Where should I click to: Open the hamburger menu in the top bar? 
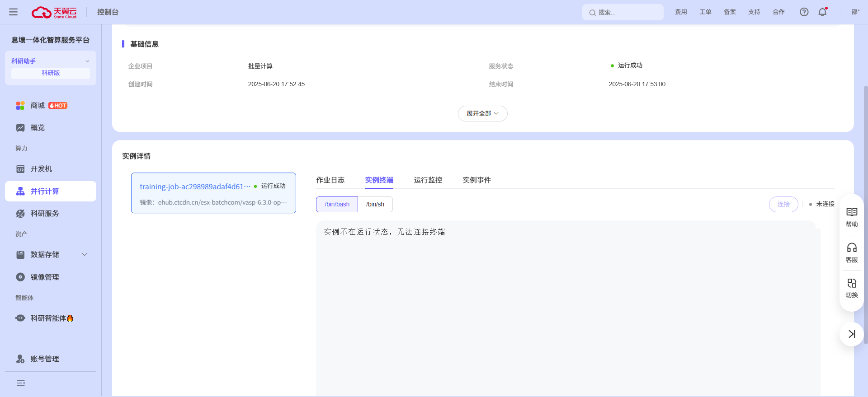click(x=14, y=12)
